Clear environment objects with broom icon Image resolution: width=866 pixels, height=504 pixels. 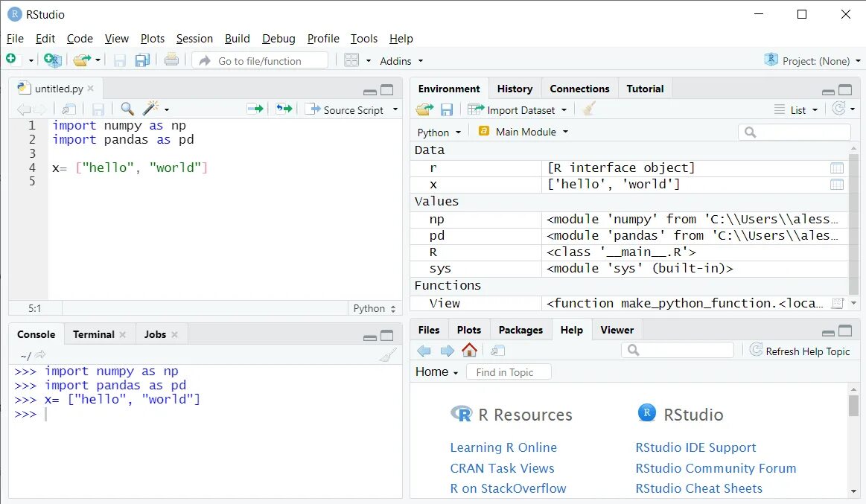tap(589, 109)
